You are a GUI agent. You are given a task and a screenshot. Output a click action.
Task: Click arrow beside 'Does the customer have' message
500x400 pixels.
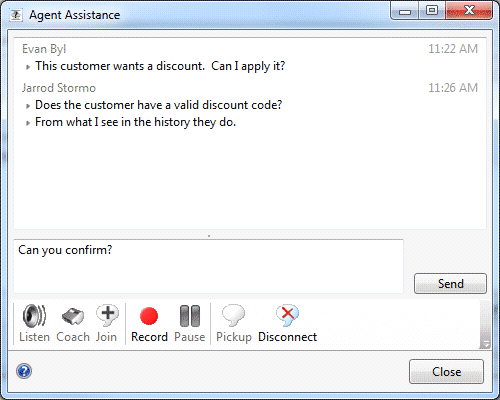[28, 106]
